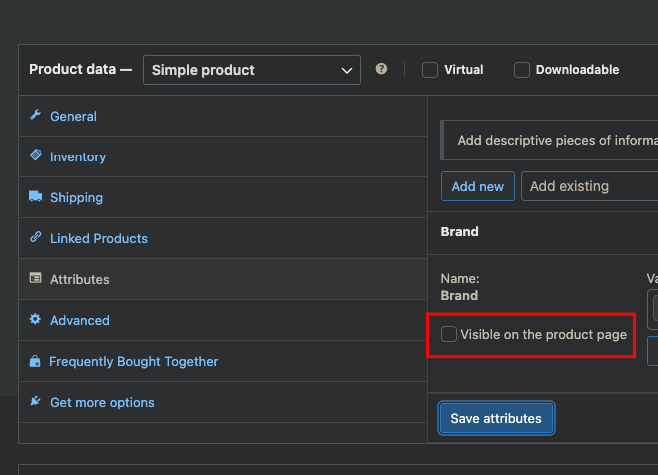Image resolution: width=658 pixels, height=475 pixels.
Task: Click the Inventory tag icon
Action: tap(36, 155)
